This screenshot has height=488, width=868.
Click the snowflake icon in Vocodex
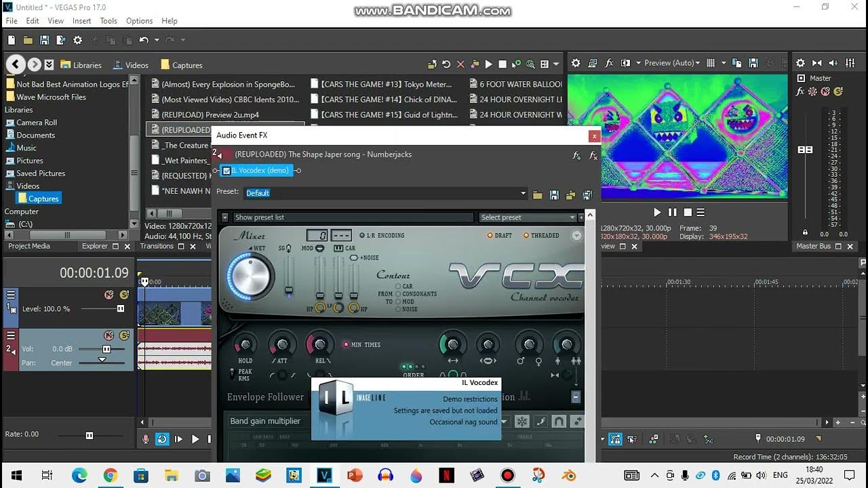point(522,422)
